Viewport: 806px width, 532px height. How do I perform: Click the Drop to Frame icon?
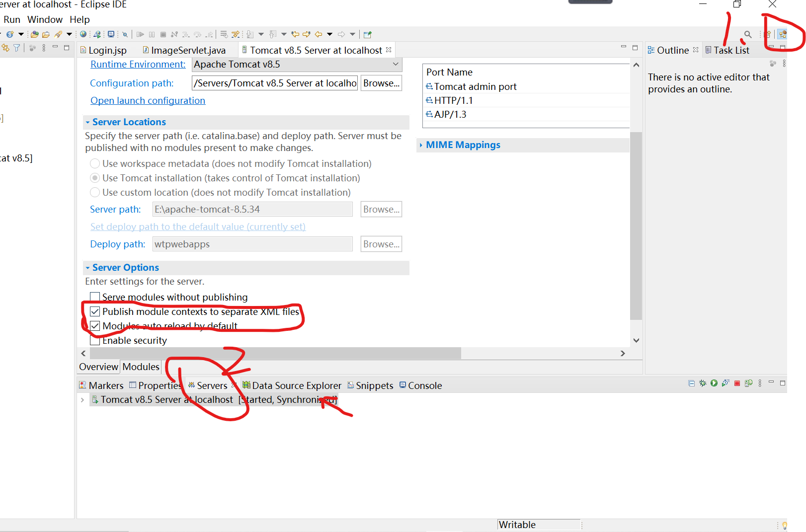coord(224,34)
